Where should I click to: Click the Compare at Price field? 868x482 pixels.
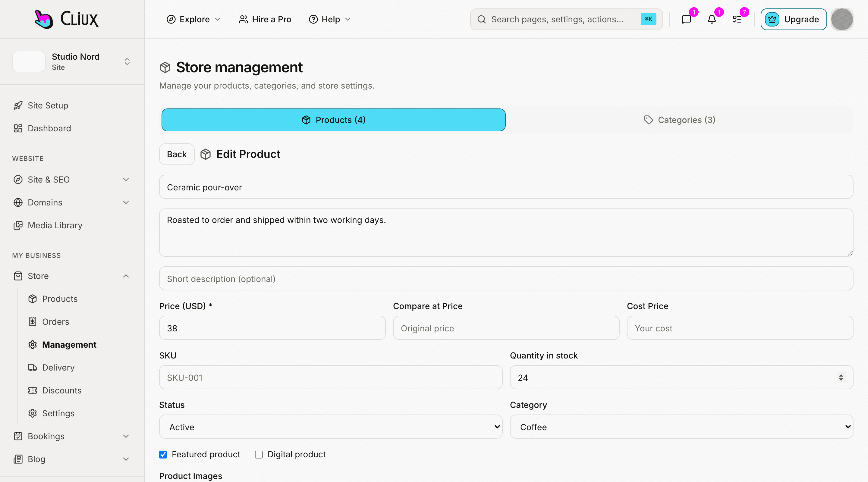tap(506, 328)
